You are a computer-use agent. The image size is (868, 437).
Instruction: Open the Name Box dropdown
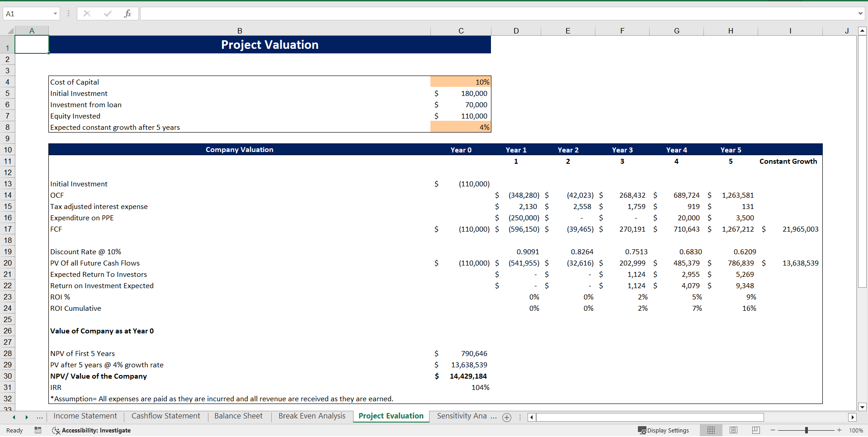pos(55,14)
